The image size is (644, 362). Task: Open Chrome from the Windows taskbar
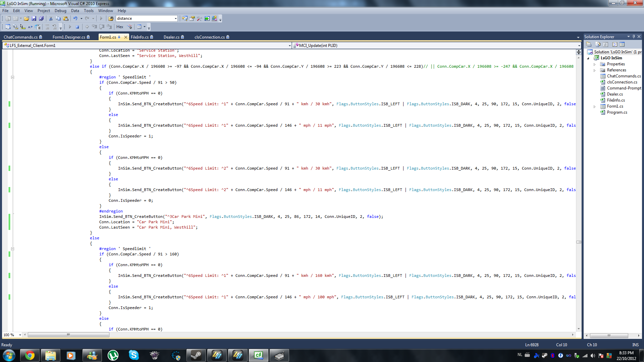[x=30, y=355]
